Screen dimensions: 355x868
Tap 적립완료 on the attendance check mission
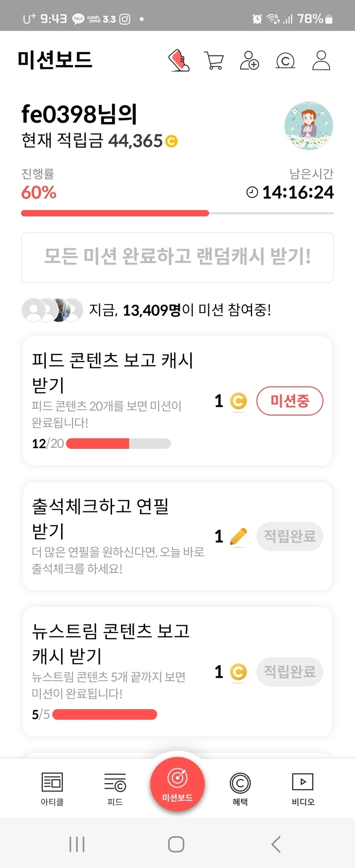(290, 536)
